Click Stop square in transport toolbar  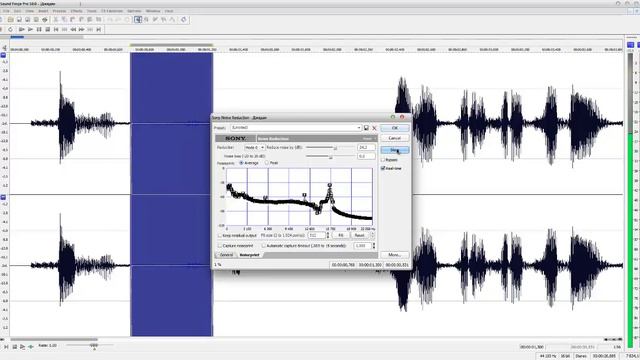tap(47, 29)
